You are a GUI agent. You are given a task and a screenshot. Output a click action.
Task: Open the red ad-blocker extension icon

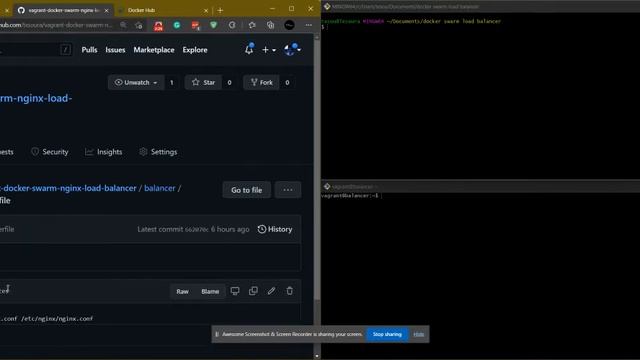point(196,26)
